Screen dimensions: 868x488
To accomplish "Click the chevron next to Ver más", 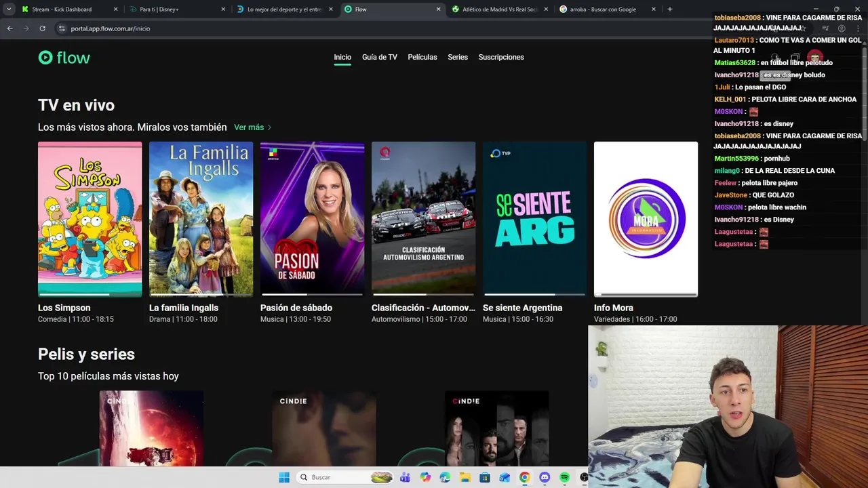I will [x=269, y=127].
